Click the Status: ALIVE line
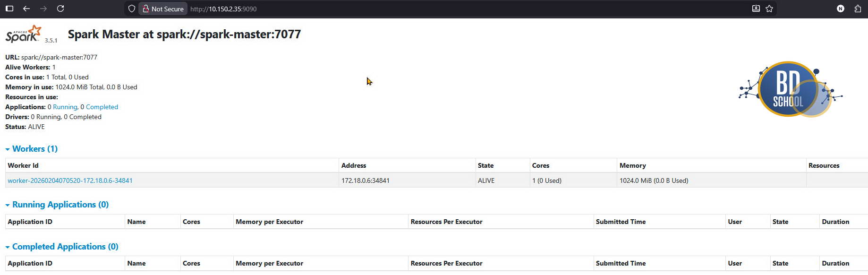Image resolution: width=868 pixels, height=275 pixels. [x=25, y=127]
